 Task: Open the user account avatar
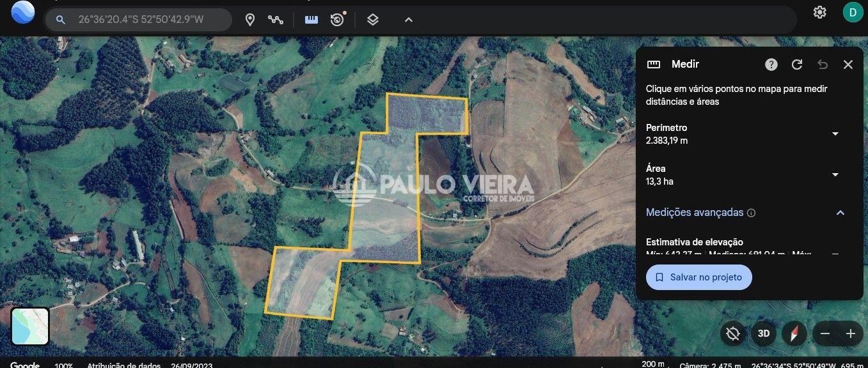coord(852,12)
